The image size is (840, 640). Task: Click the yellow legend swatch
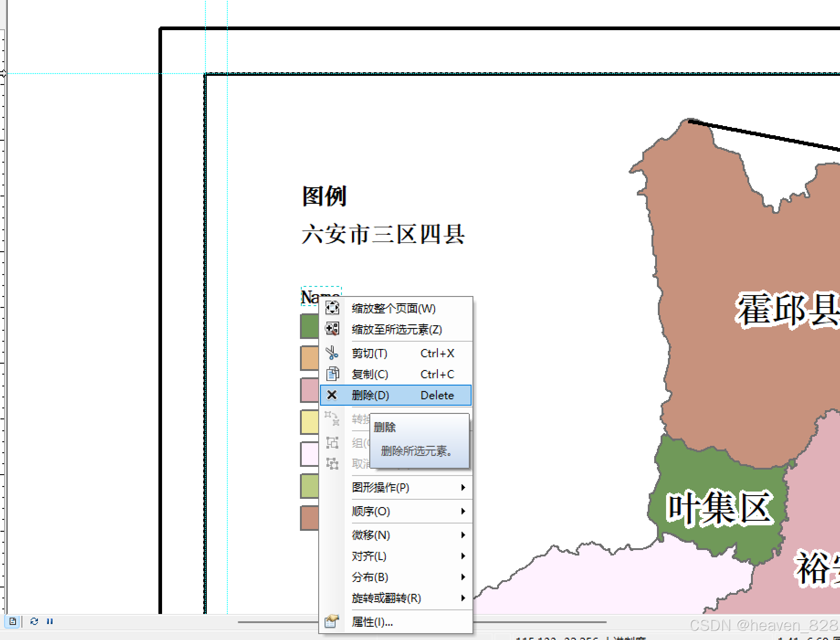pos(310,422)
